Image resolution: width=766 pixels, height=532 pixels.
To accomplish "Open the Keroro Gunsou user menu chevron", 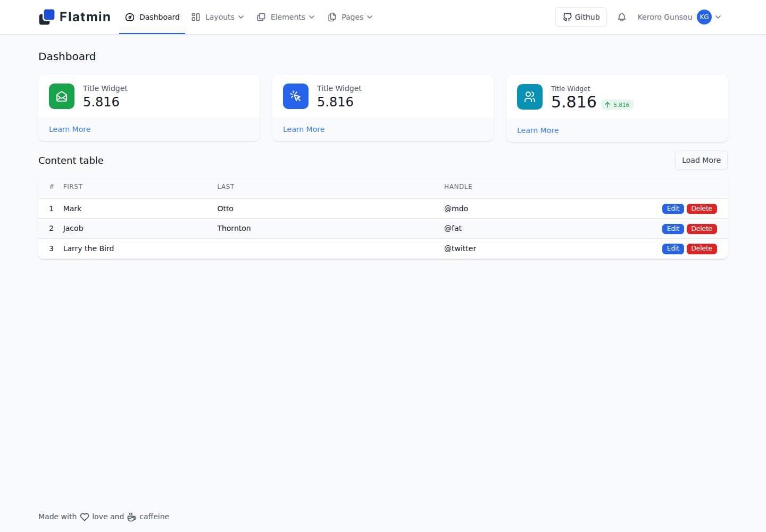I will click(718, 17).
